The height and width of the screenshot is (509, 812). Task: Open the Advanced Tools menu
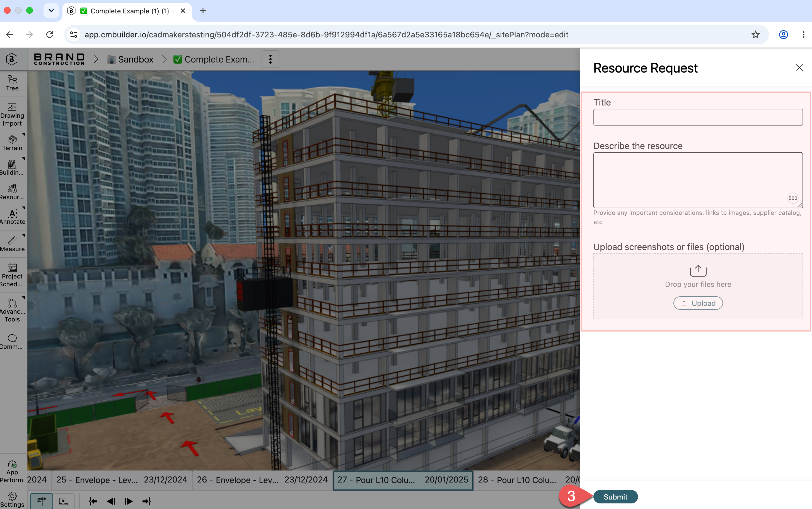(x=12, y=310)
